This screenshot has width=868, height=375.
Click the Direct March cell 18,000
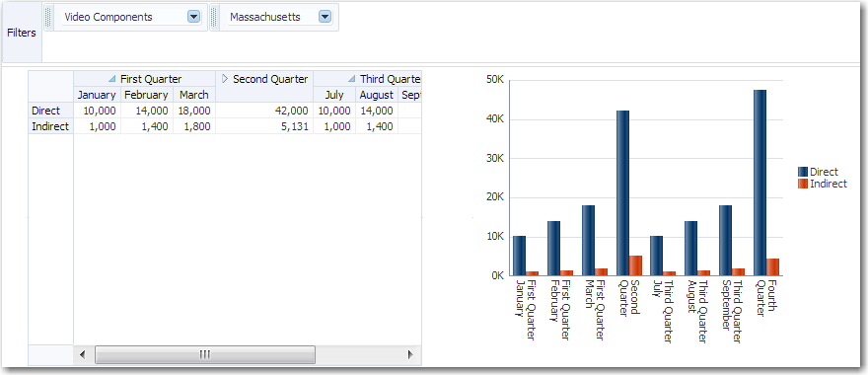click(x=193, y=111)
